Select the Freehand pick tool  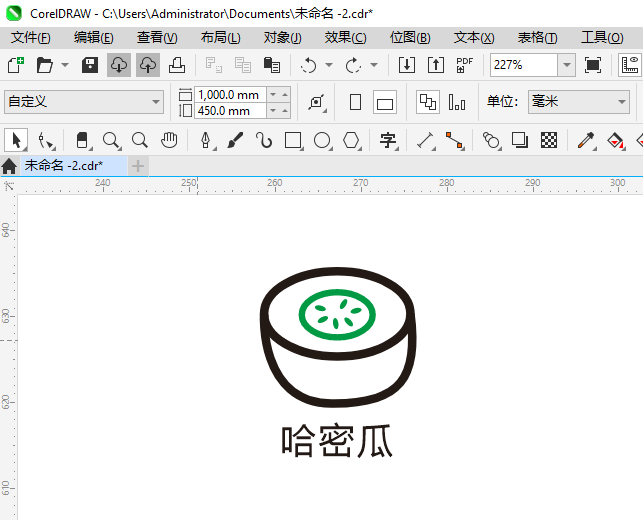pos(46,140)
